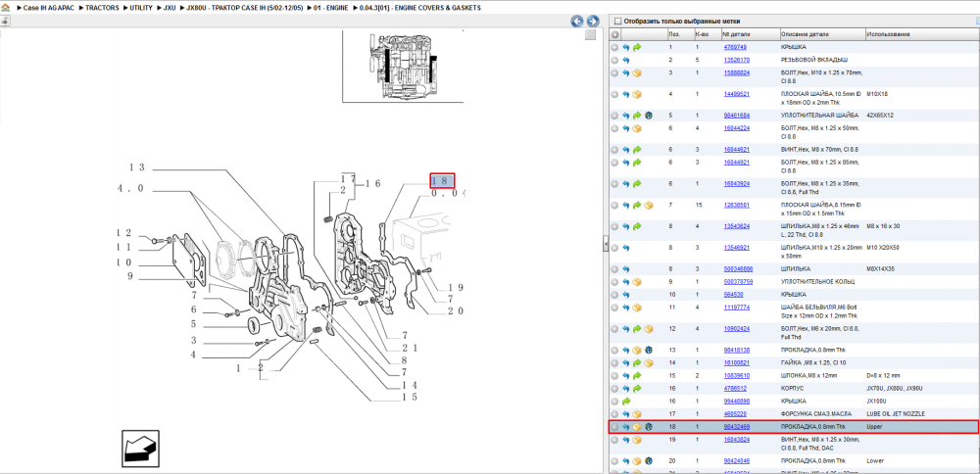980x474 pixels.
Task: Click the box icon for part 16044224
Action: [637, 128]
